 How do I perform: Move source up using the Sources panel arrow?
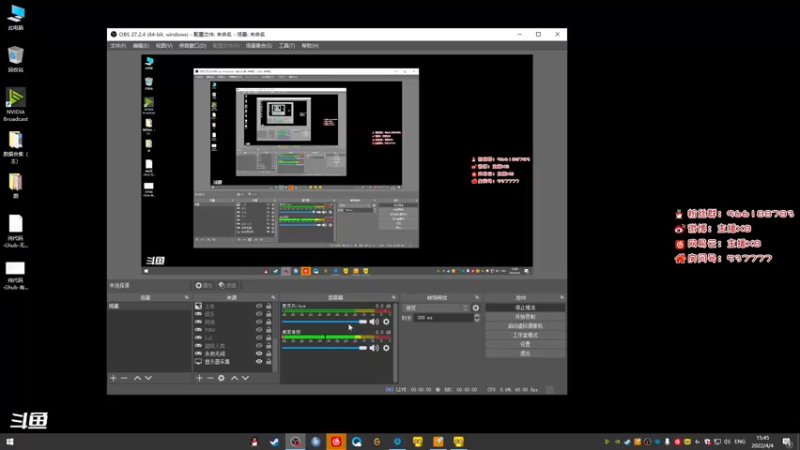[x=235, y=378]
